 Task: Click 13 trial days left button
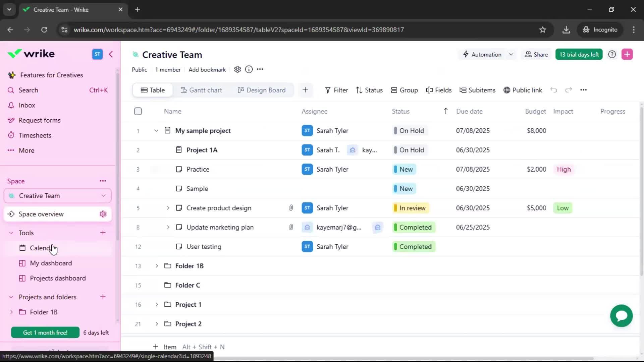click(x=579, y=54)
